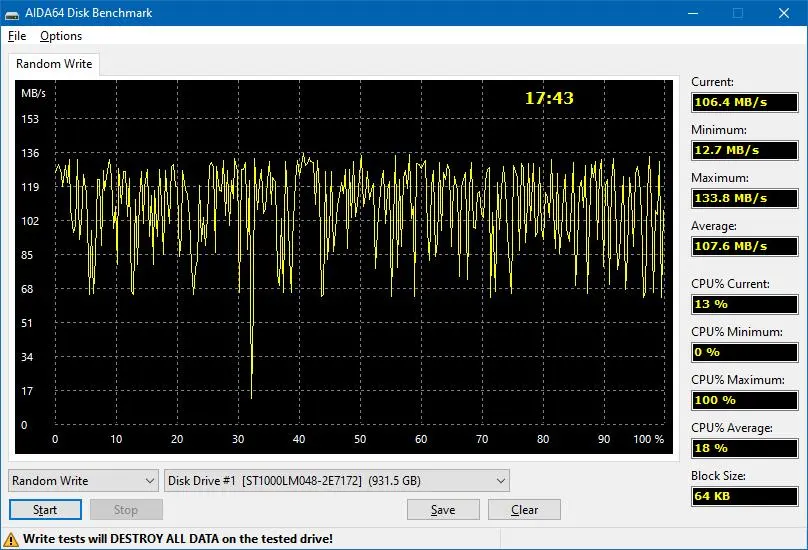Click the CPU% Maximum value 100 %
Image resolution: width=808 pixels, height=550 pixels.
(x=745, y=401)
